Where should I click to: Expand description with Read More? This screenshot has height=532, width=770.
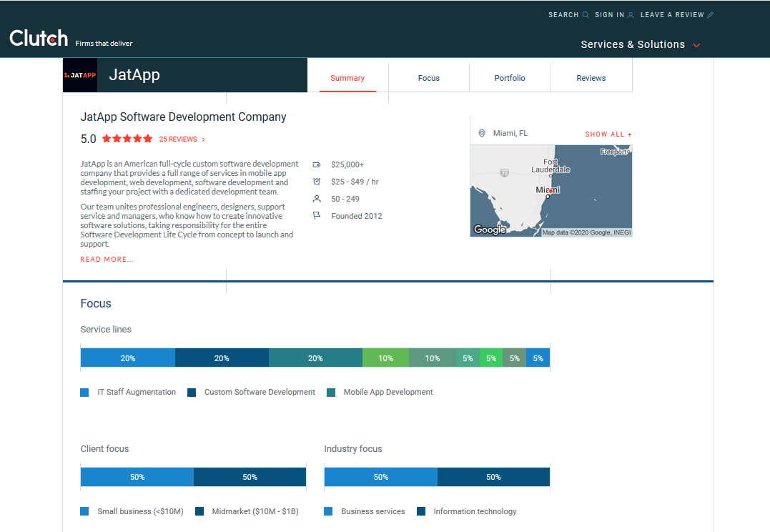pos(107,259)
